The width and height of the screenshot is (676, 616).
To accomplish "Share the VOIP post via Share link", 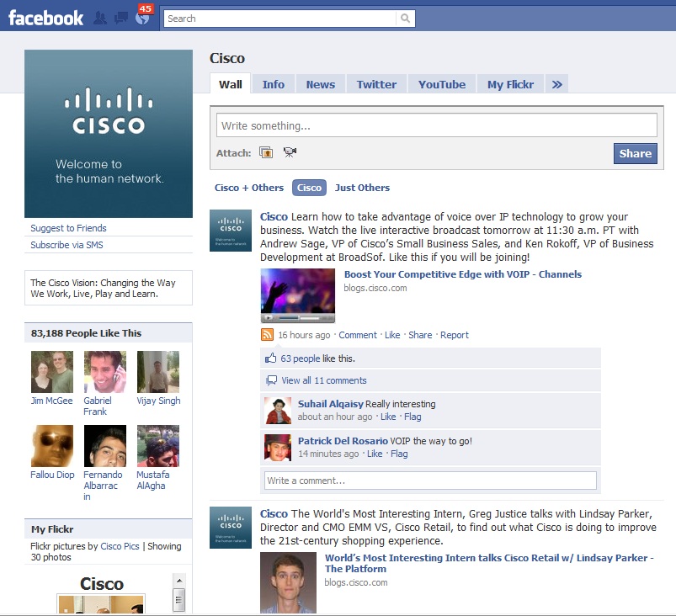I will pos(420,335).
